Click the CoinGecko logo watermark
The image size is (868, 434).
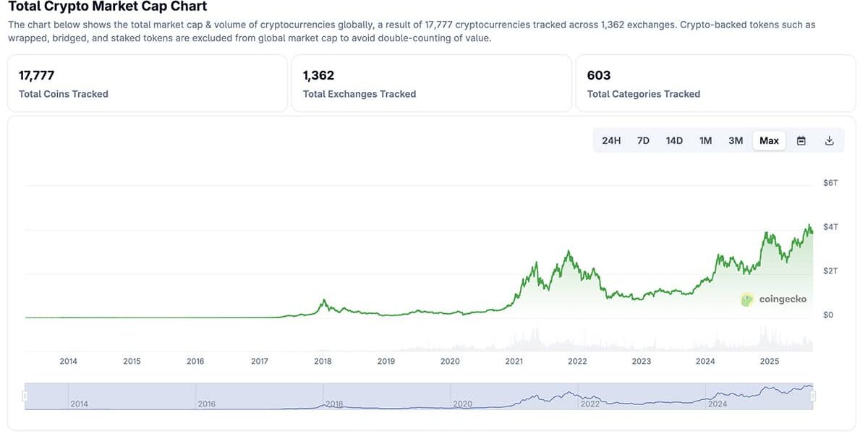(773, 299)
